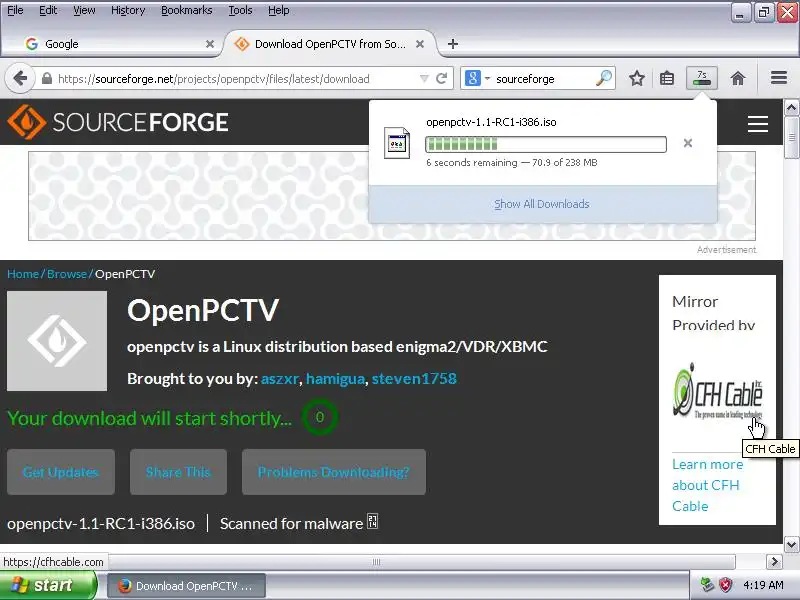Screen dimensions: 800x600
Task: Open the Bookmarks menu
Action: coord(186,10)
